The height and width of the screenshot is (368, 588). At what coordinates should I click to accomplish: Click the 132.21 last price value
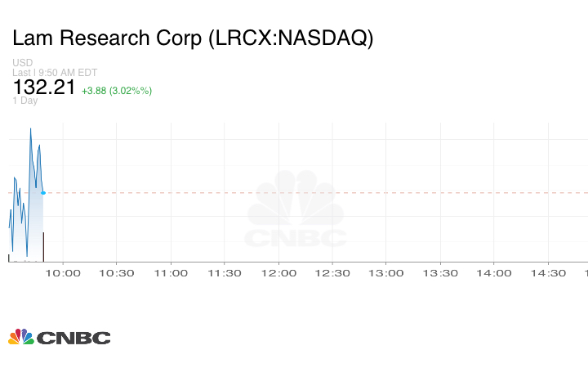point(44,88)
